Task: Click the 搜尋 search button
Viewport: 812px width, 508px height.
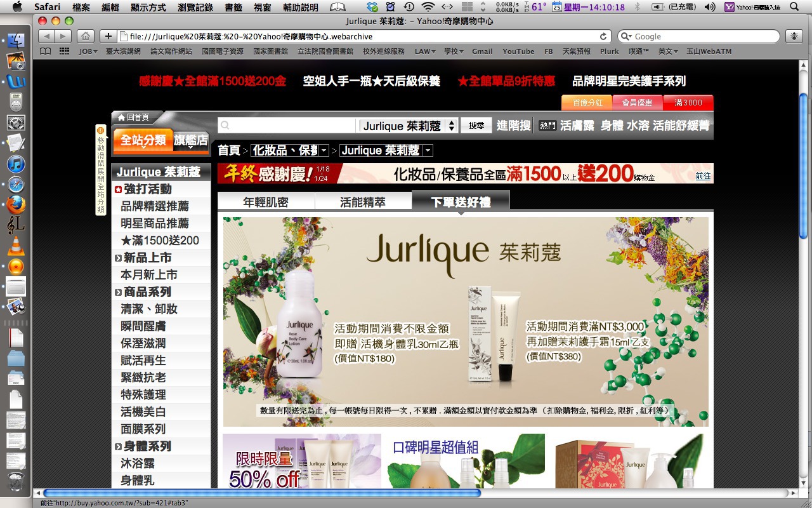Action: pyautogui.click(x=476, y=126)
